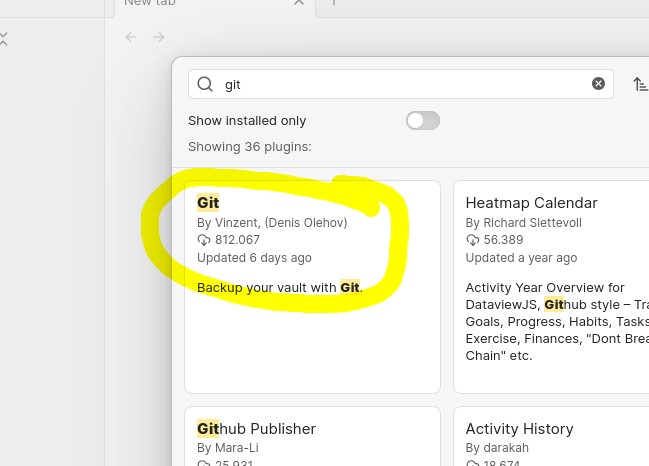Open the plugin sort order options
Image resolution: width=649 pixels, height=466 pixels.
tap(640, 84)
